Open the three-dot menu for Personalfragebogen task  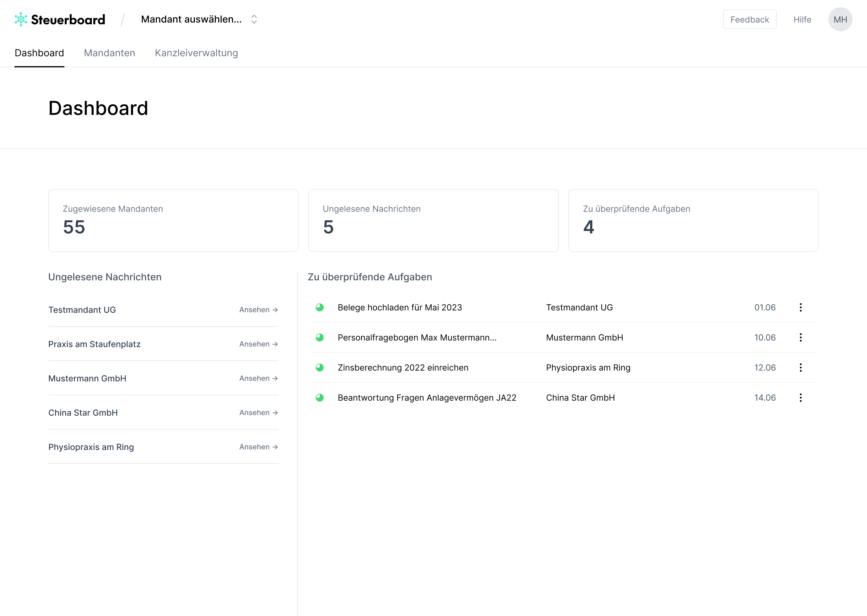tap(800, 337)
